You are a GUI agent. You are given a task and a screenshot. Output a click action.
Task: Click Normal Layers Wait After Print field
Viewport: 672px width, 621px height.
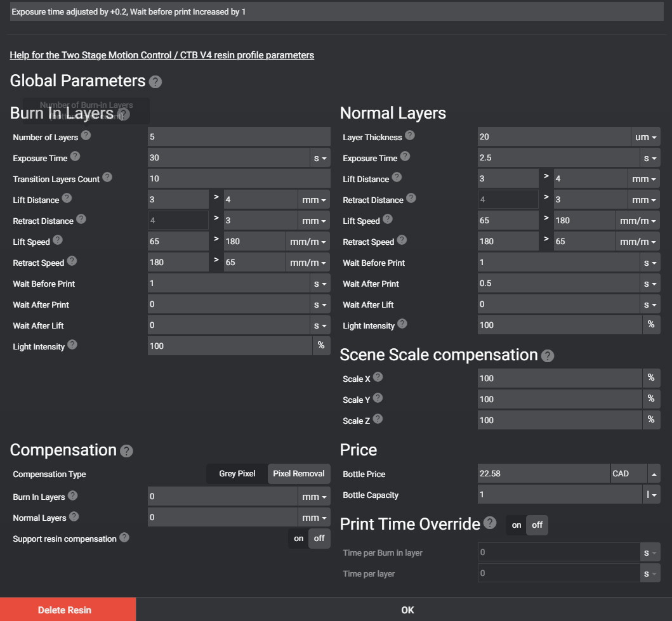click(558, 284)
